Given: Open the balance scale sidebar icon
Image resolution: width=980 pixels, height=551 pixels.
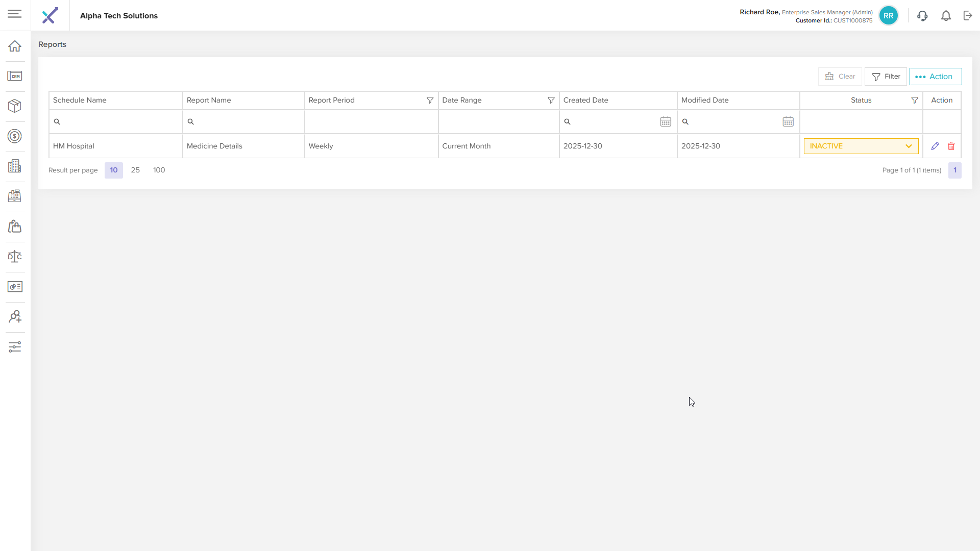Looking at the screenshot, I should tap(15, 257).
